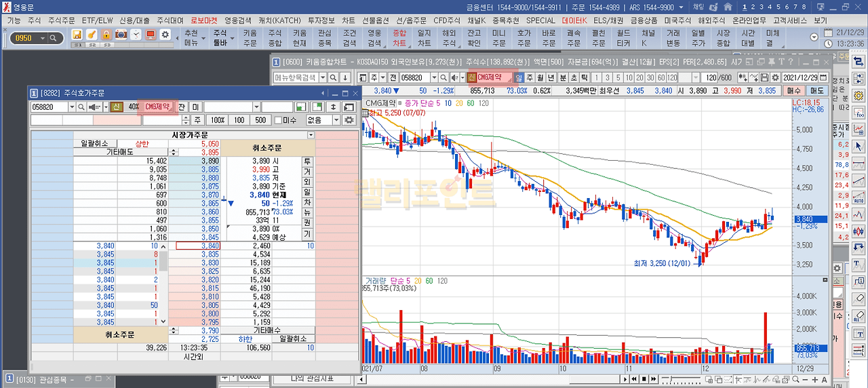Open order window gear settings icon
This screenshot has height=388, width=868.
pos(350,120)
